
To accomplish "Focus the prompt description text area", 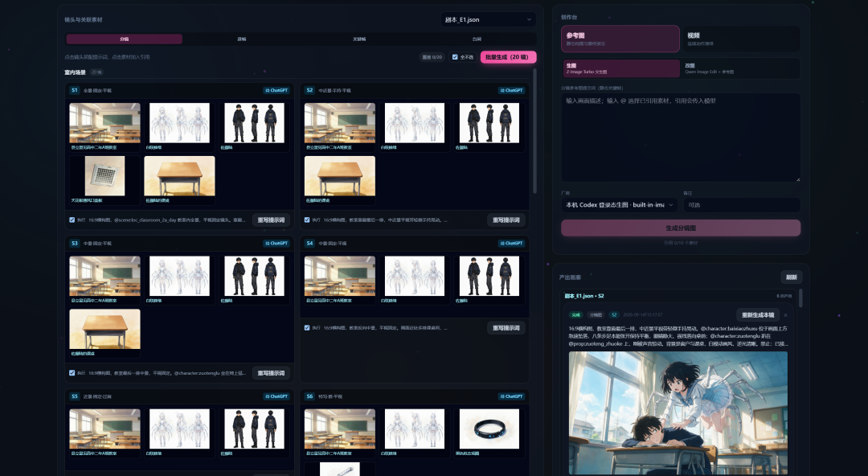I will pyautogui.click(x=681, y=137).
